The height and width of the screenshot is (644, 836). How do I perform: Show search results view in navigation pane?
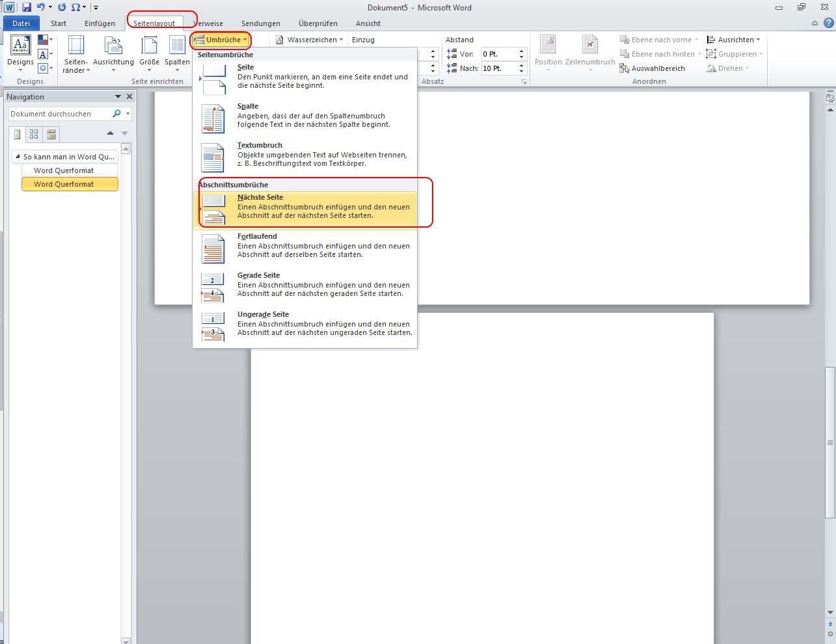[51, 135]
